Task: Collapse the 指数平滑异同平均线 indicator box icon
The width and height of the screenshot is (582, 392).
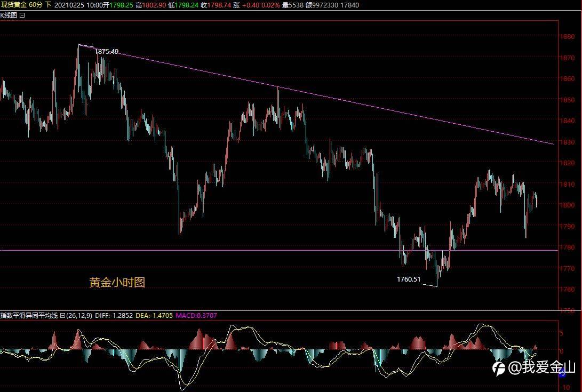Action: pos(62,316)
